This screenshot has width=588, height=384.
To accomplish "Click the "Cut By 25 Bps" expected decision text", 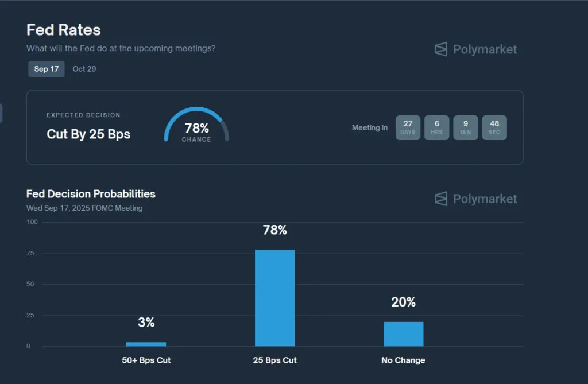I will [x=88, y=134].
